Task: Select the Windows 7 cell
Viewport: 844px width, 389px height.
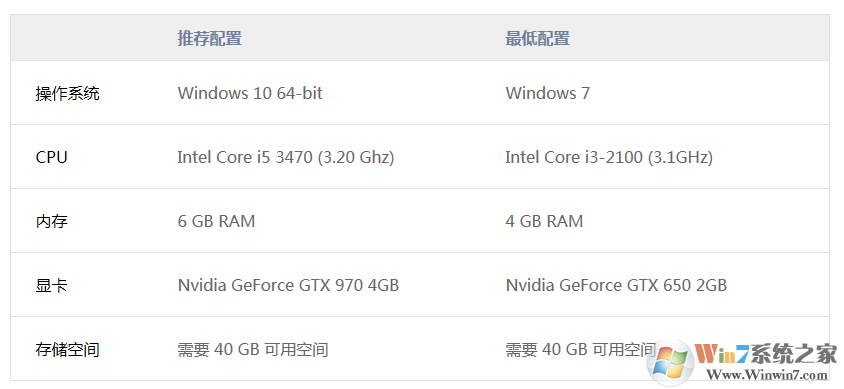Action: 547,93
